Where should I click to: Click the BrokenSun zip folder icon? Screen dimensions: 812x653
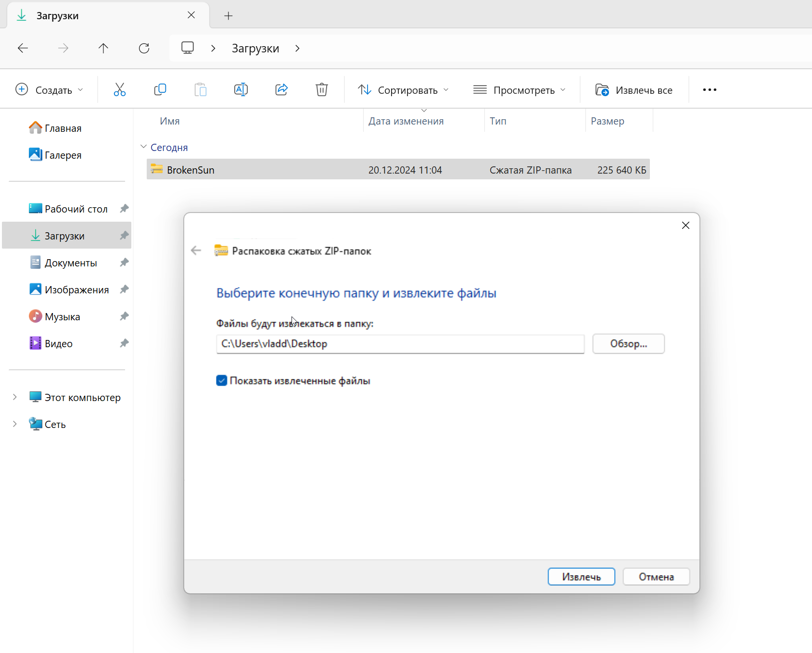156,169
